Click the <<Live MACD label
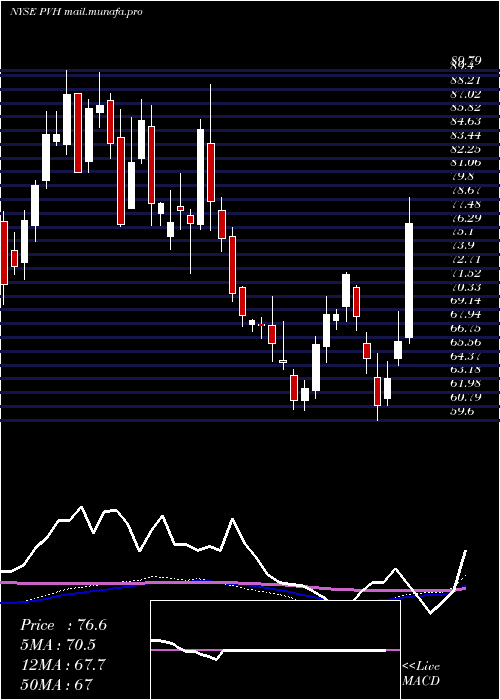Screen dimensions: 500x700 click(421, 674)
